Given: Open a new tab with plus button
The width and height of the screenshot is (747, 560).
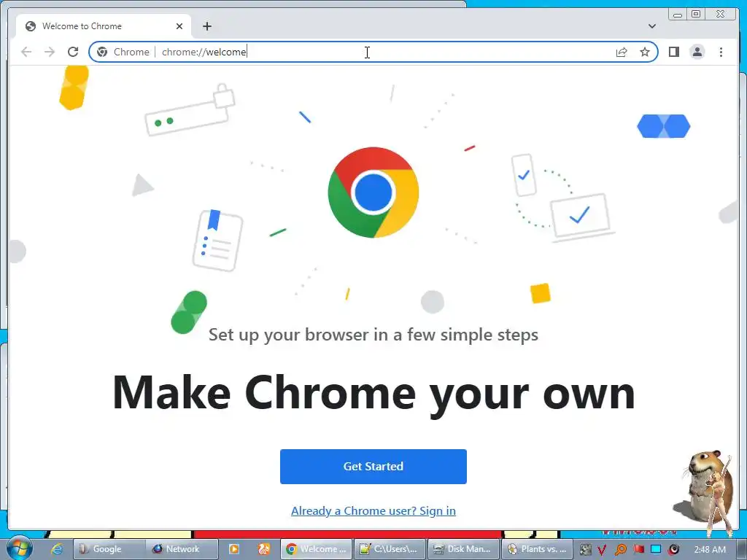Looking at the screenshot, I should click(206, 26).
